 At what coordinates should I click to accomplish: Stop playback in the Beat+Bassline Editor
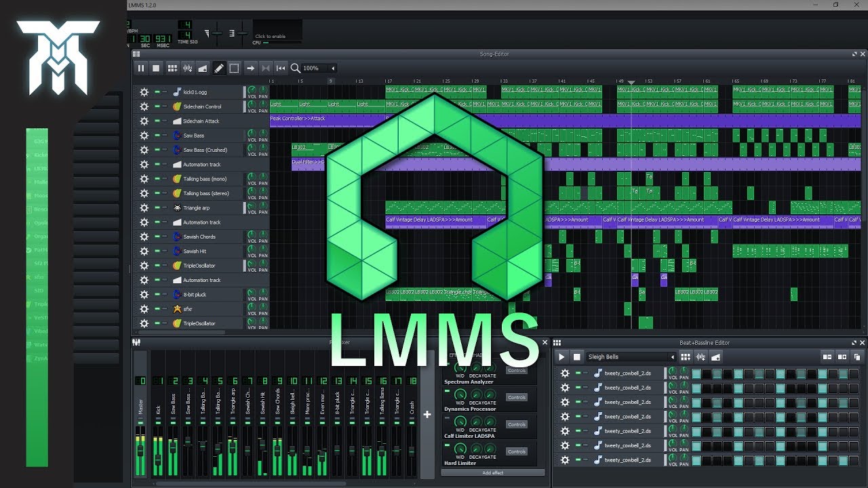click(x=576, y=357)
